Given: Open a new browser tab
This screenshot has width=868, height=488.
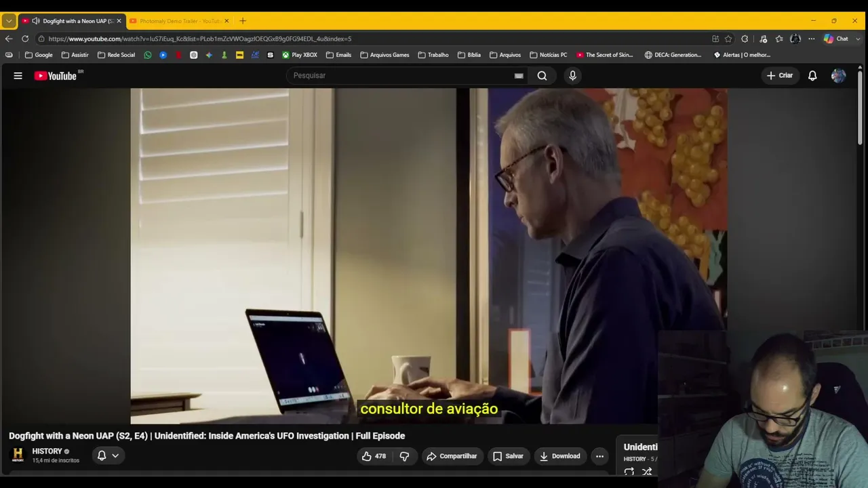Looking at the screenshot, I should (x=243, y=21).
